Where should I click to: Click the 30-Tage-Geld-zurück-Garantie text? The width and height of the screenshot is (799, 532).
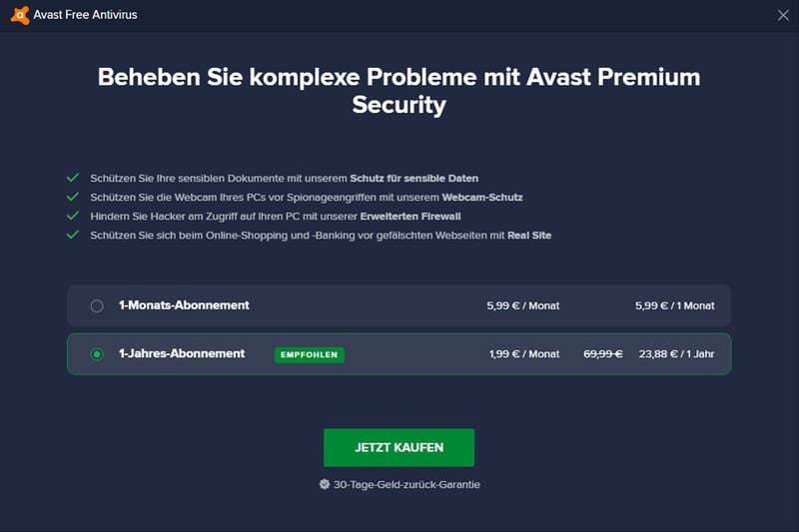pyautogui.click(x=406, y=485)
